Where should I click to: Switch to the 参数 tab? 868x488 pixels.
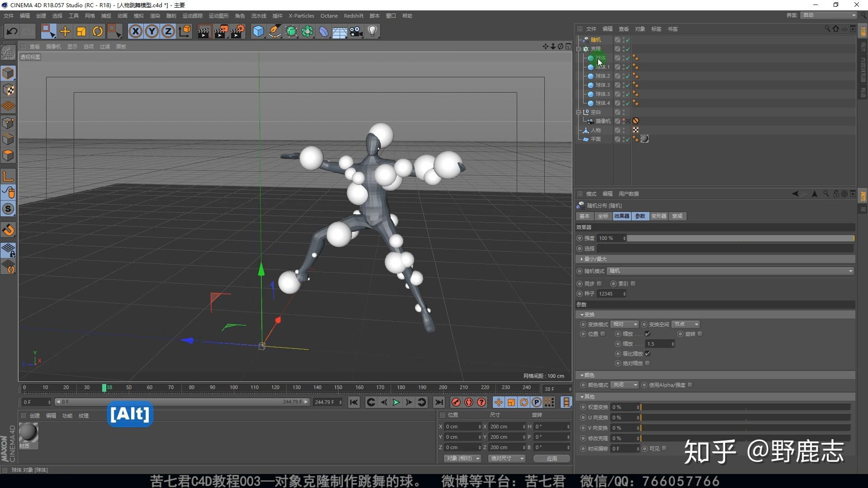tap(640, 216)
